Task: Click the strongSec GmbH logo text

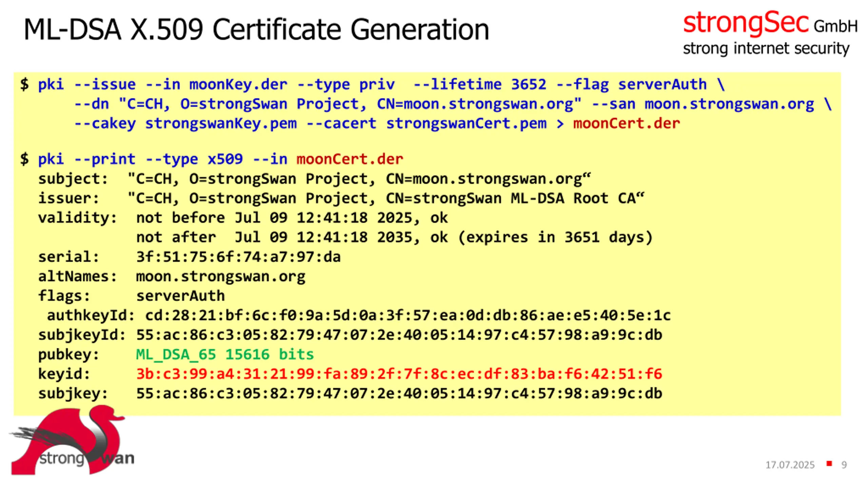Action: tap(770, 23)
